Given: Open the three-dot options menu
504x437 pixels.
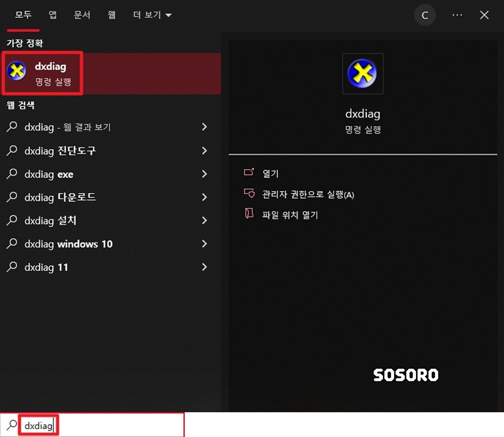Looking at the screenshot, I should pos(457,15).
